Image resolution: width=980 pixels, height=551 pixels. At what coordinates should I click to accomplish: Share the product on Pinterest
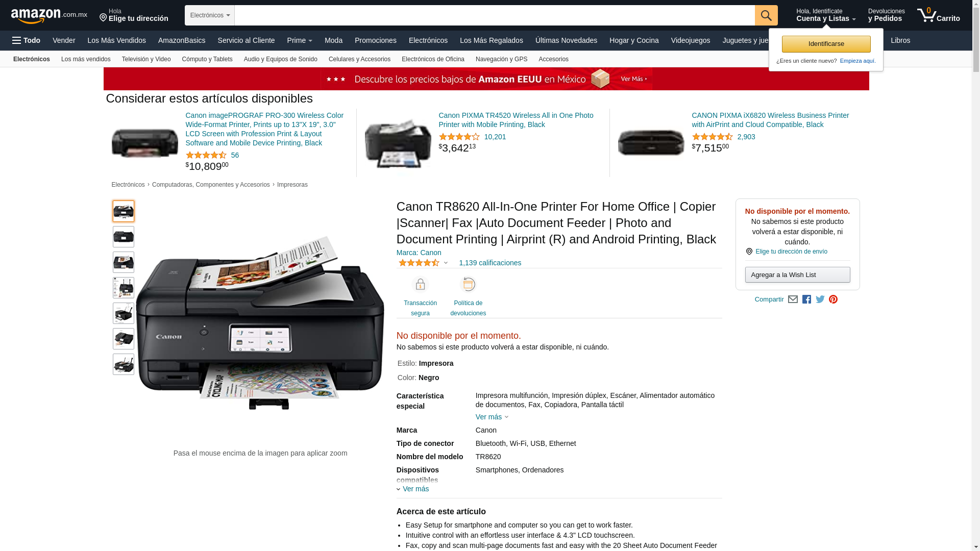coord(833,299)
